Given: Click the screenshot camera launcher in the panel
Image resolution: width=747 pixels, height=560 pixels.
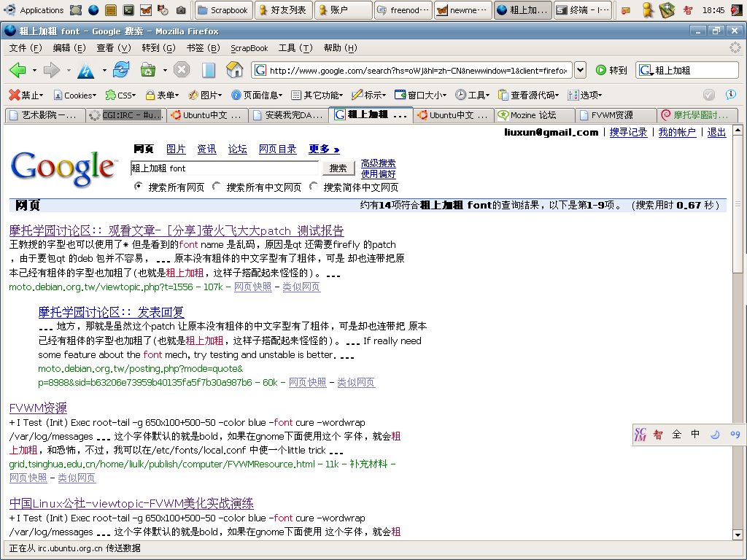Looking at the screenshot, I should (x=181, y=9).
